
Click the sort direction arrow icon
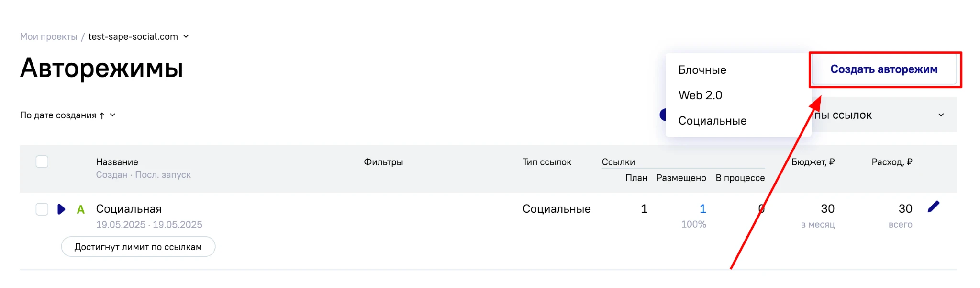pyautogui.click(x=102, y=115)
